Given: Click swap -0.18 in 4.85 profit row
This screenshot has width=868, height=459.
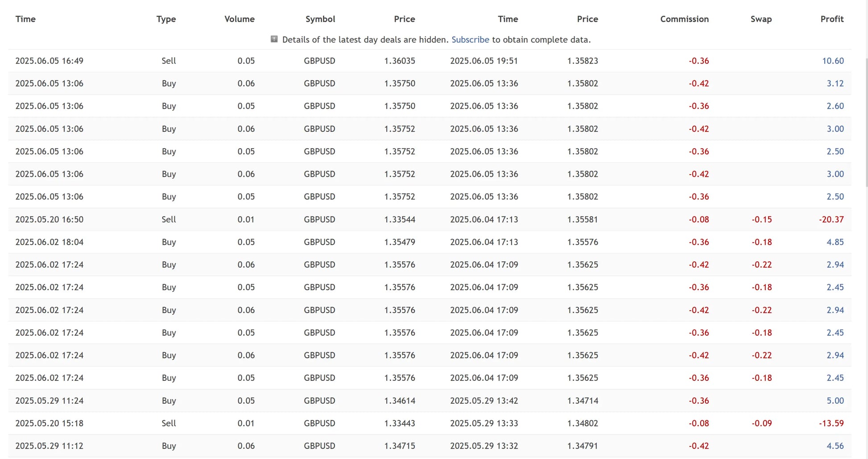Looking at the screenshot, I should 761,242.
